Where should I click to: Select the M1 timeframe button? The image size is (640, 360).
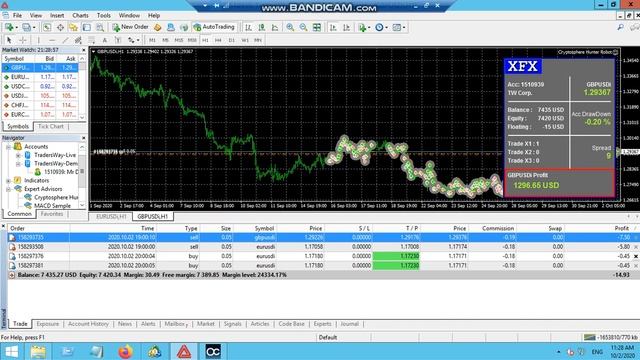pyautogui.click(x=152, y=40)
